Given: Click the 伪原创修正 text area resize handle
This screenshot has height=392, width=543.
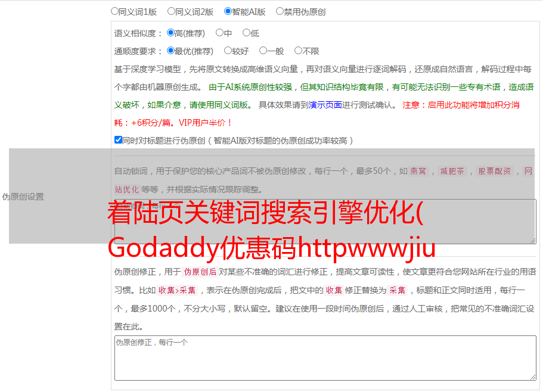Looking at the screenshot, I should tap(533, 377).
